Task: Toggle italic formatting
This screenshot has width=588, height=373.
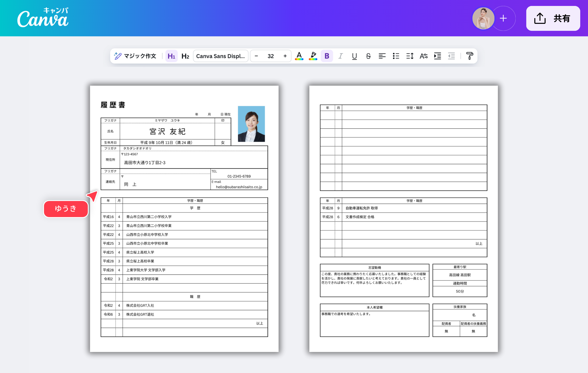Action: click(x=341, y=56)
